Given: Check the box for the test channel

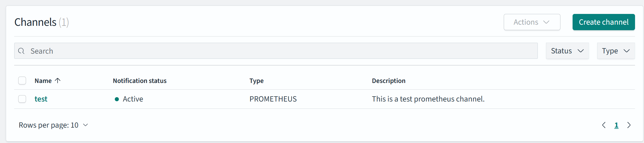Looking at the screenshot, I should click(x=22, y=99).
